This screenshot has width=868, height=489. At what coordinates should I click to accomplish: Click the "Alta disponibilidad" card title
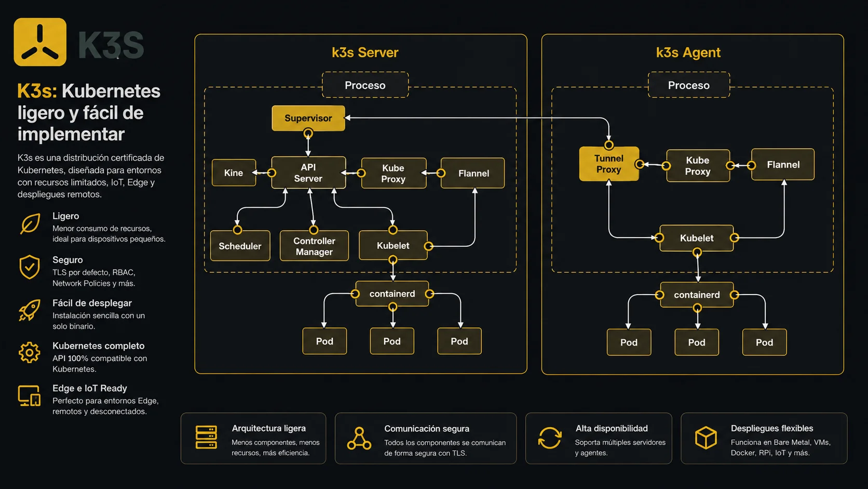(x=612, y=428)
